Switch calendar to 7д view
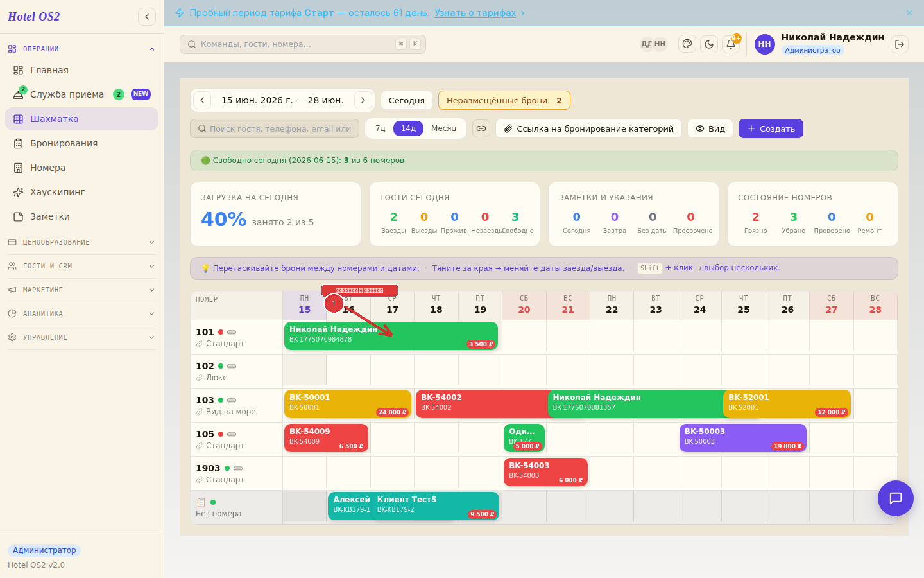The width and height of the screenshot is (924, 578). point(381,128)
